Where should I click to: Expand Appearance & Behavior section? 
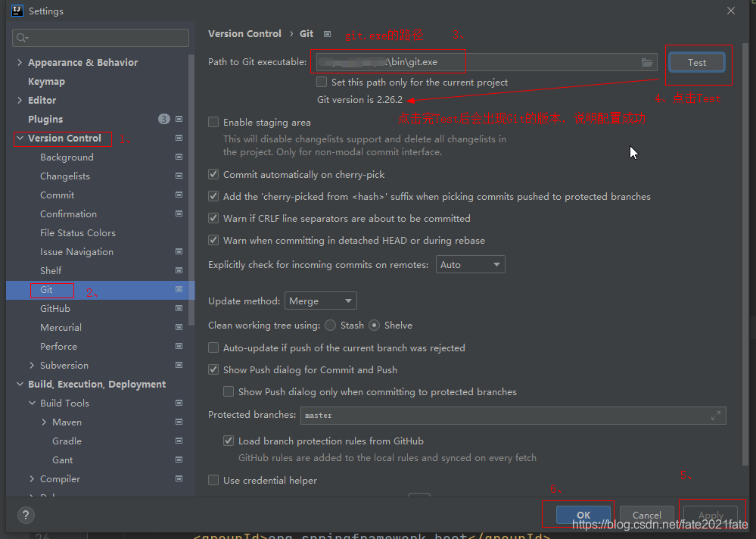click(x=20, y=62)
